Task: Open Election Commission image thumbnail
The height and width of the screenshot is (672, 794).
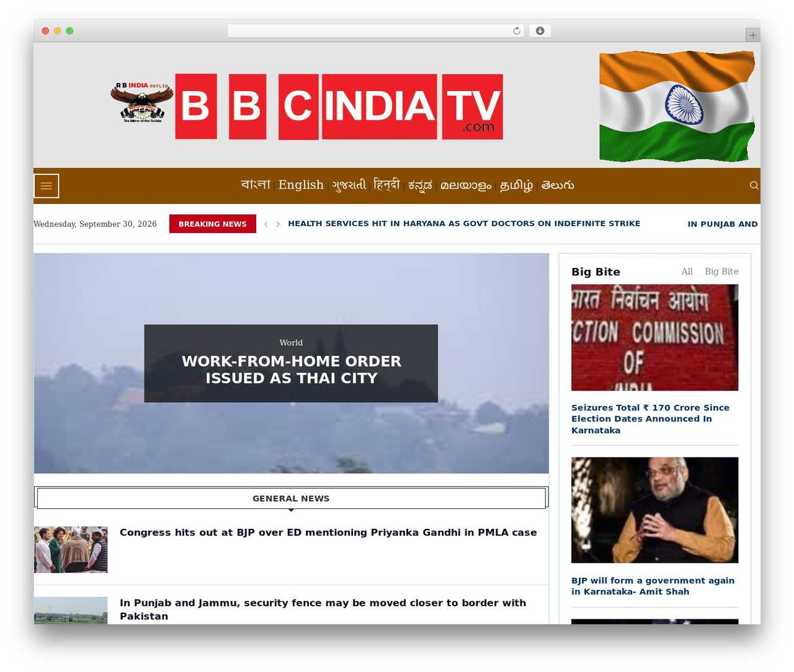Action: pyautogui.click(x=654, y=337)
